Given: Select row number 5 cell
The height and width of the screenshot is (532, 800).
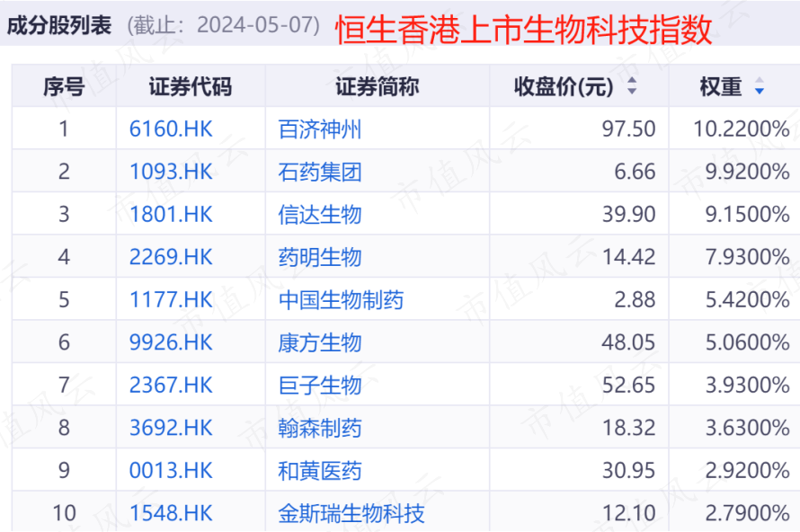Looking at the screenshot, I should (x=64, y=299).
